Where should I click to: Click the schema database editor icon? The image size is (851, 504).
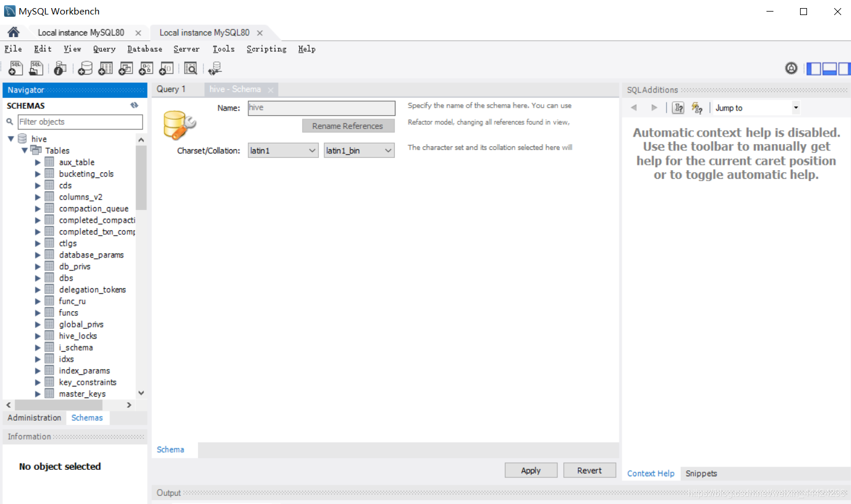point(179,126)
